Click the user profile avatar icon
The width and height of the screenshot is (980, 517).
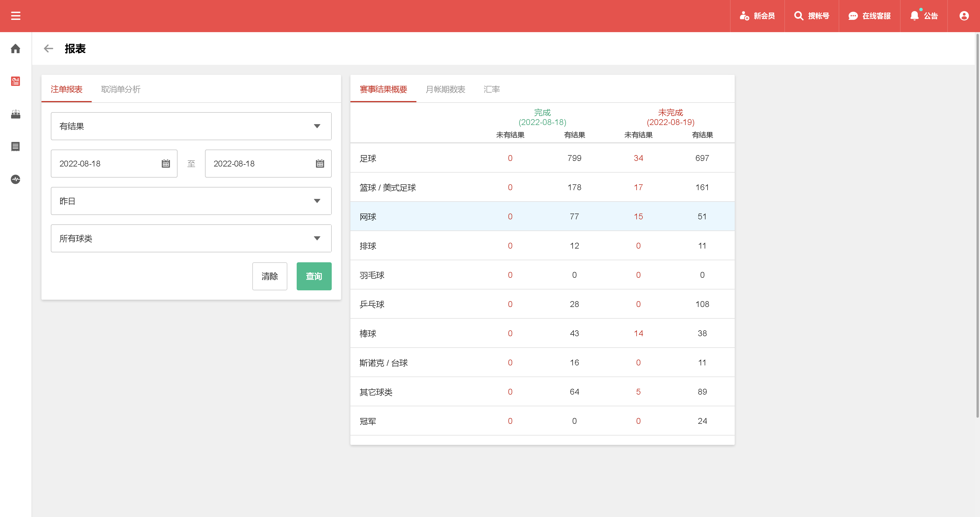click(964, 15)
